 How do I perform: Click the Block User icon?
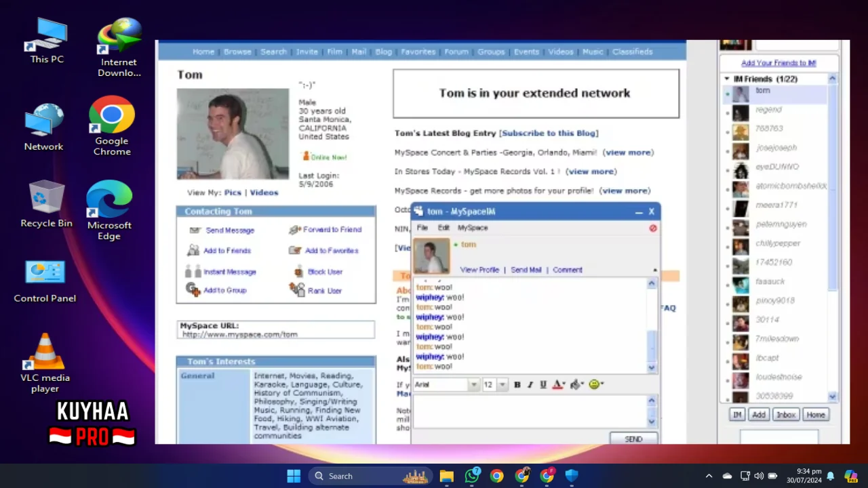point(298,271)
